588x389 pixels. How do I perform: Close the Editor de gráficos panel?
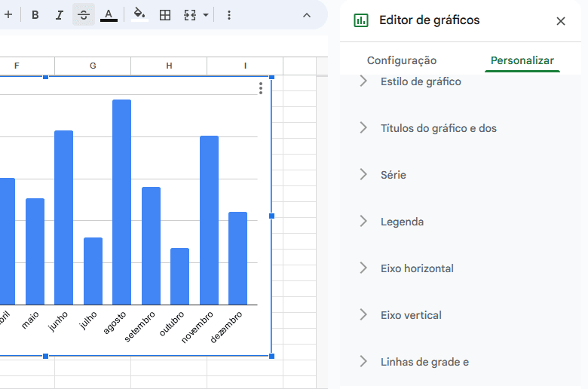560,21
